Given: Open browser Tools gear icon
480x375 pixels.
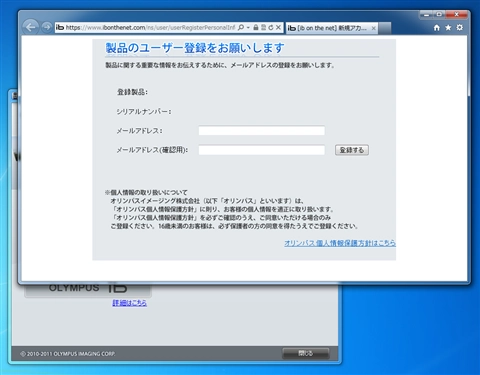Looking at the screenshot, I should [x=460, y=28].
